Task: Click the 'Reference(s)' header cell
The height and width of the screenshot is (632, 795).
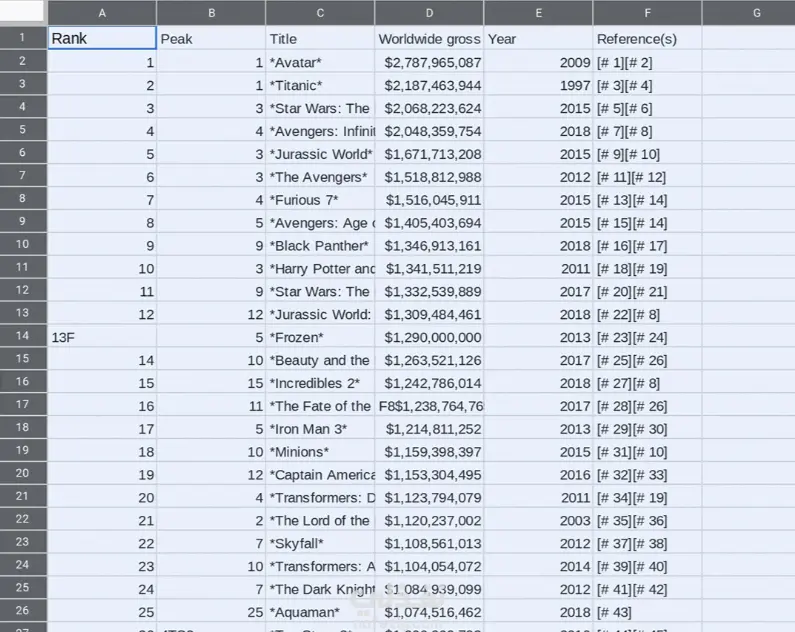Action: (647, 39)
